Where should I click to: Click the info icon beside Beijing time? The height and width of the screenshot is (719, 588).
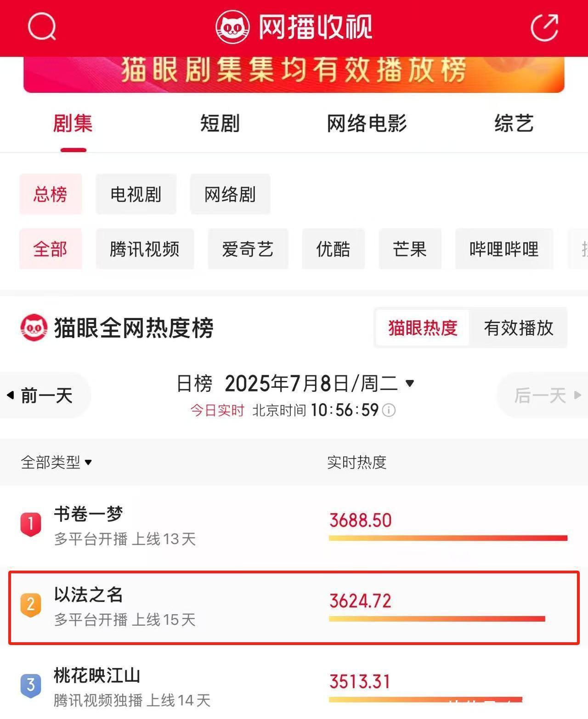(x=389, y=410)
